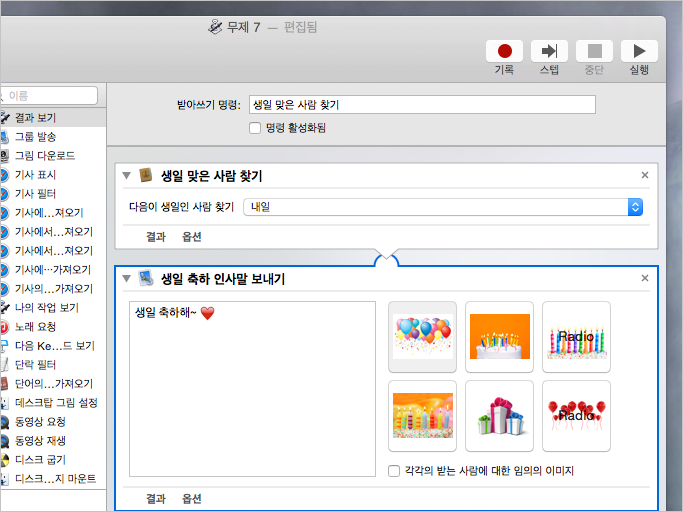This screenshot has width=683, height=512.
Task: Select 나의 작업 보기 action
Action: [53, 308]
